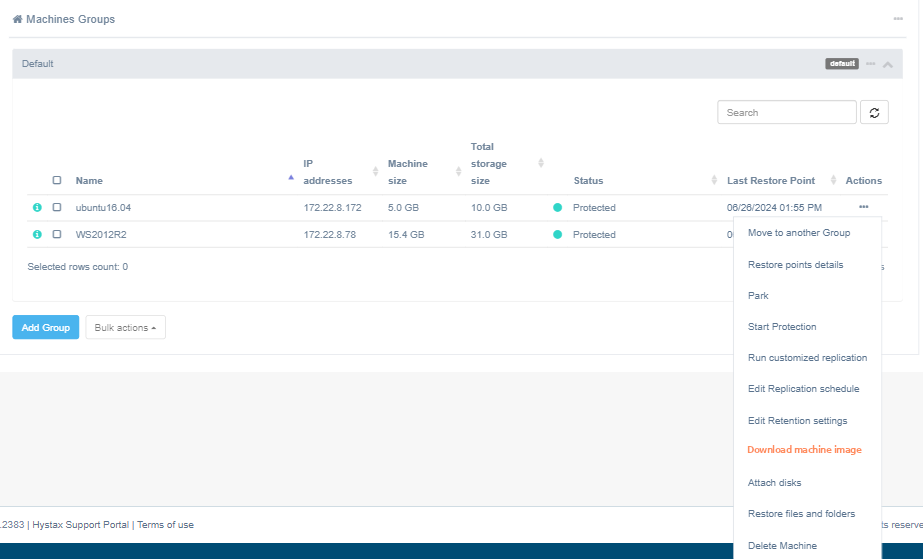Sort by Machine size column arrows
This screenshot has height=559, width=923.
pos(458,171)
